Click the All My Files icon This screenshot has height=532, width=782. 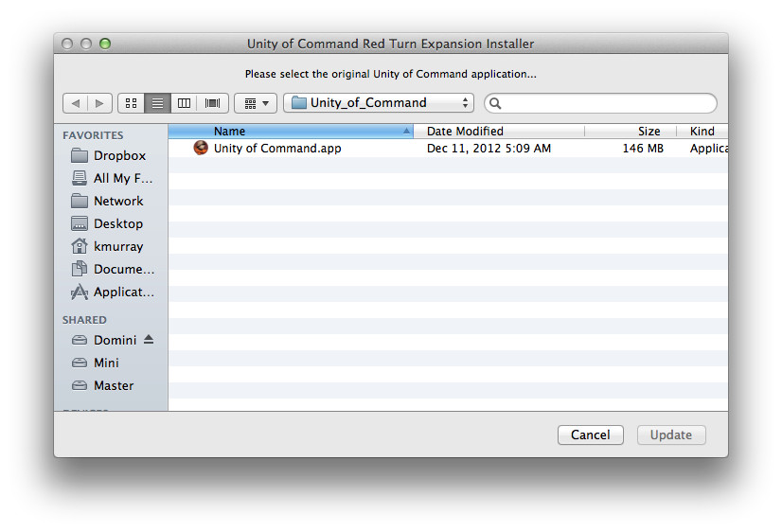pos(80,178)
